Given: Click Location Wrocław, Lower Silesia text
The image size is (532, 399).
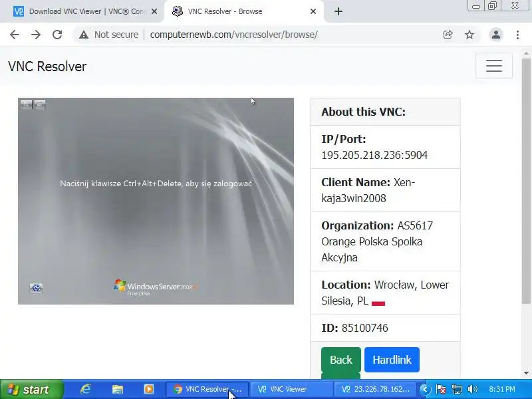Looking at the screenshot, I should 385,293.
